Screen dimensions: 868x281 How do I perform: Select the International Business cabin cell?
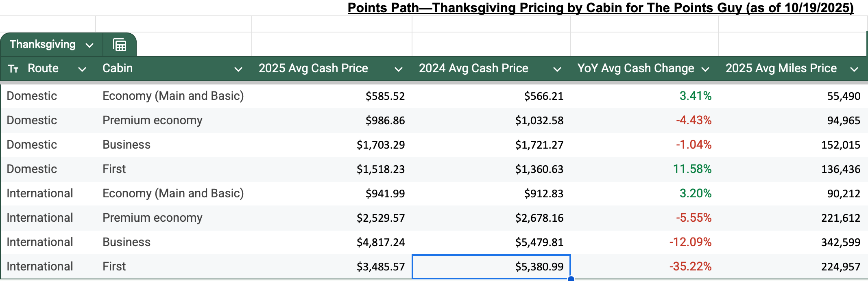click(126, 242)
